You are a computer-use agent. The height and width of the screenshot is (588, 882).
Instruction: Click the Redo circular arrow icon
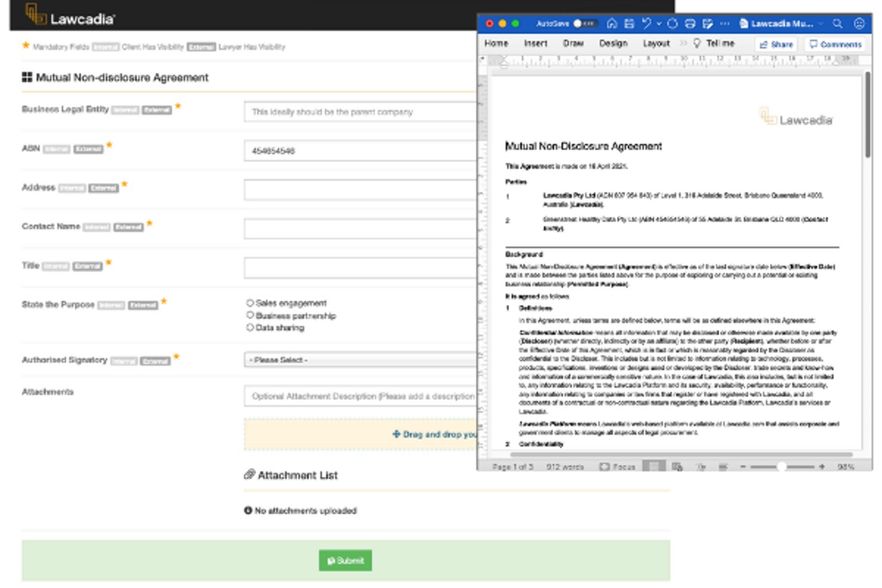click(x=672, y=23)
